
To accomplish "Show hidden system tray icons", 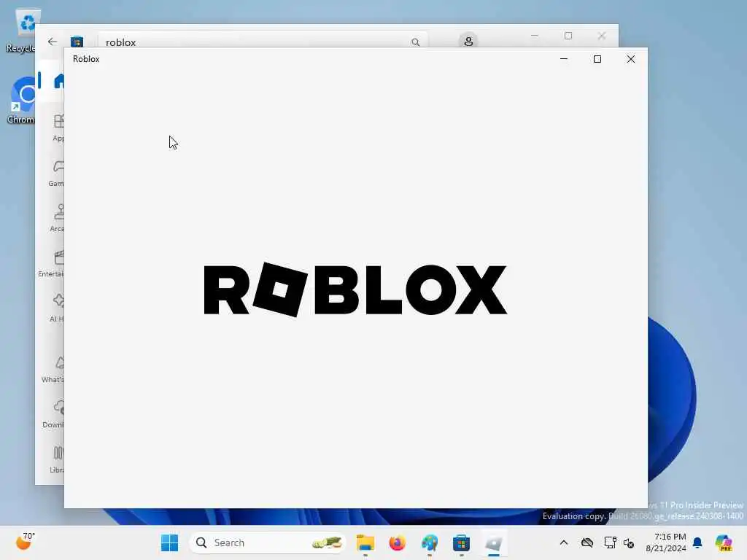I will click(564, 542).
